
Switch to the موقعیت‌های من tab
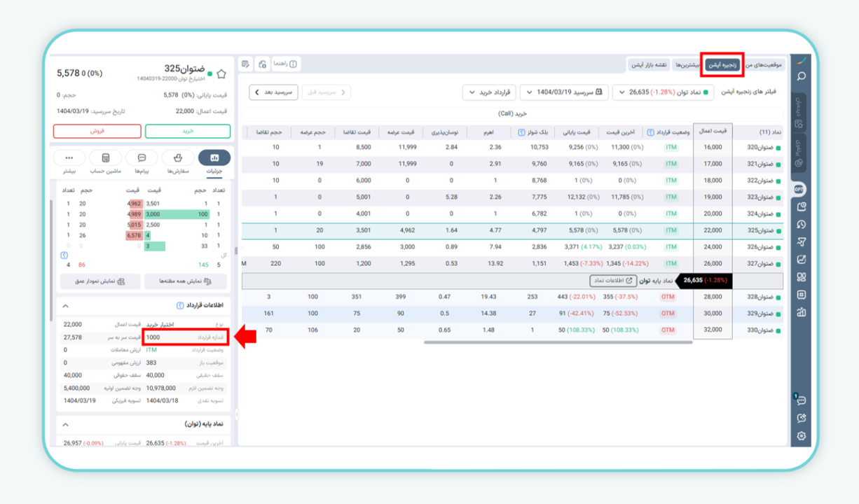764,64
